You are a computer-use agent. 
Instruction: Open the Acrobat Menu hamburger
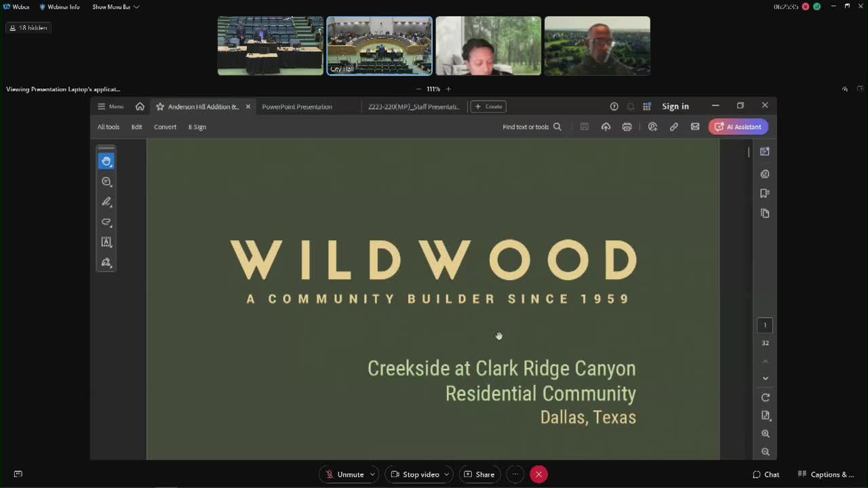(x=111, y=106)
